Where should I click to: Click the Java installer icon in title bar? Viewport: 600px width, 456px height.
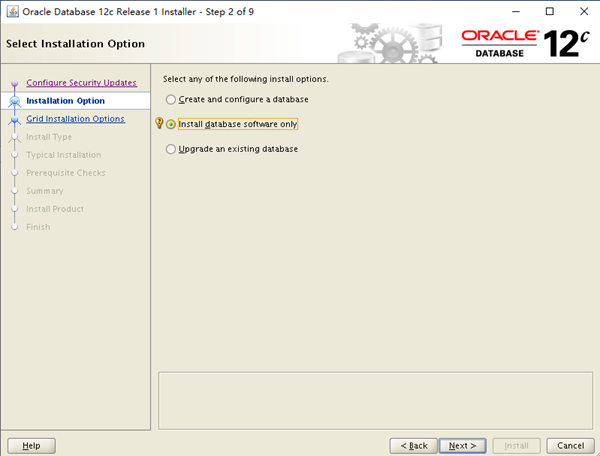click(x=13, y=11)
